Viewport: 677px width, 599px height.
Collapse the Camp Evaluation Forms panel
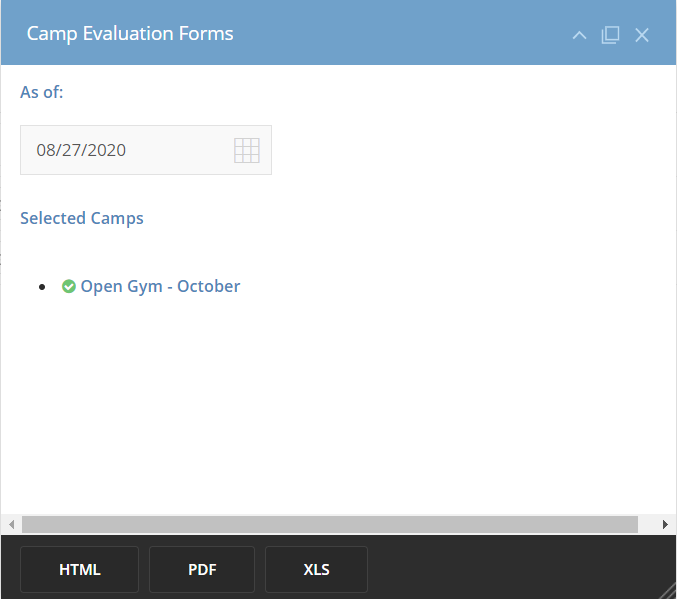coord(579,35)
